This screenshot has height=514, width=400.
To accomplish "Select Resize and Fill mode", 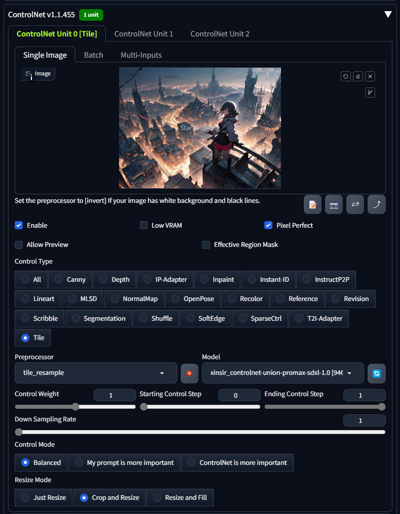I will (x=180, y=498).
